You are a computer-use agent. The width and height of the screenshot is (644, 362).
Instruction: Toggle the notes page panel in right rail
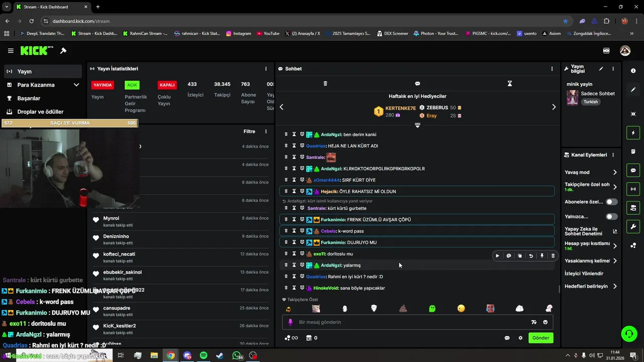[633, 151]
